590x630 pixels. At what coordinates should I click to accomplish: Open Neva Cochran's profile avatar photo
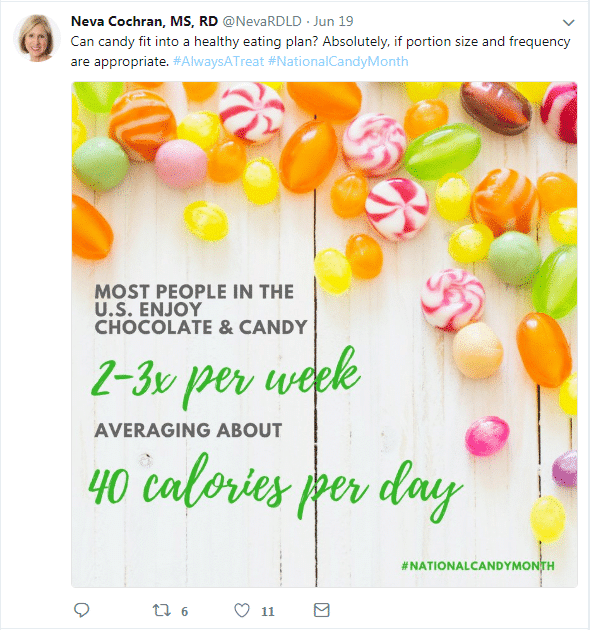pyautogui.click(x=37, y=38)
